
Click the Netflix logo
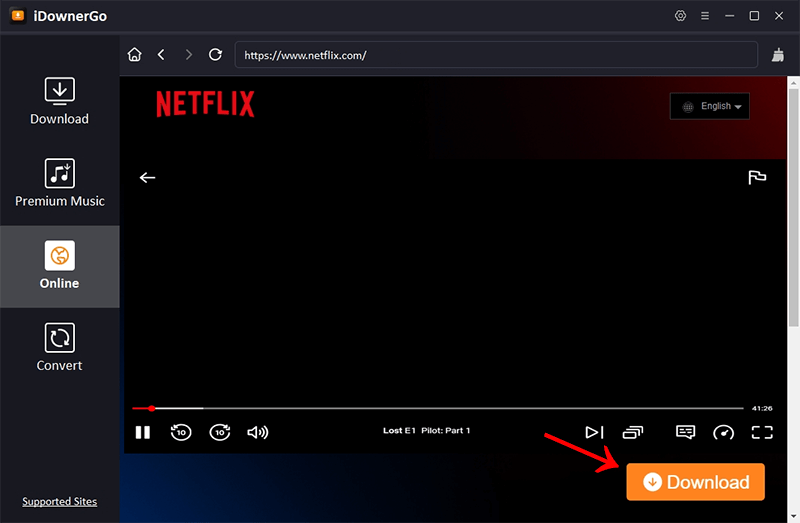tap(205, 104)
